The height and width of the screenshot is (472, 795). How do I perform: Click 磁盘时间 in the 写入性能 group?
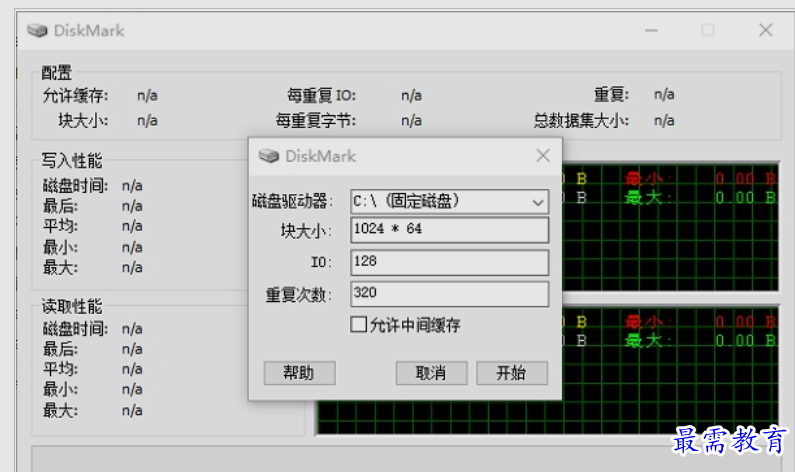click(x=76, y=186)
